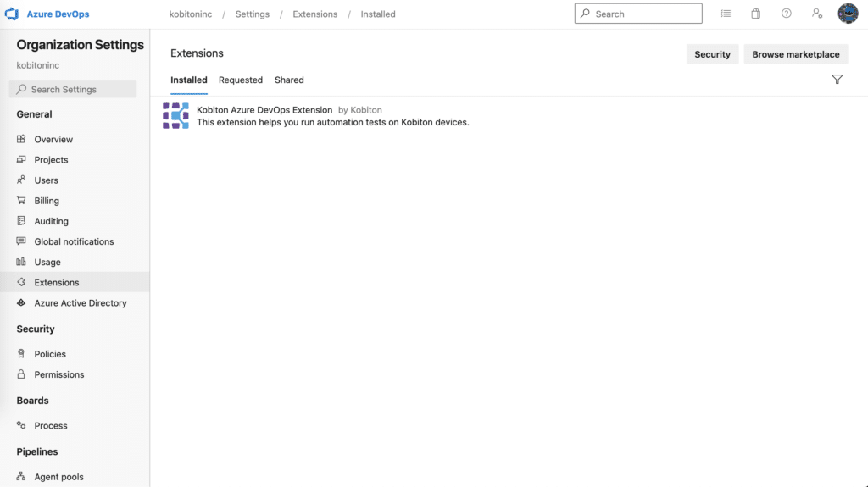Click the profile avatar picture
The image size is (868, 487).
coord(848,14)
